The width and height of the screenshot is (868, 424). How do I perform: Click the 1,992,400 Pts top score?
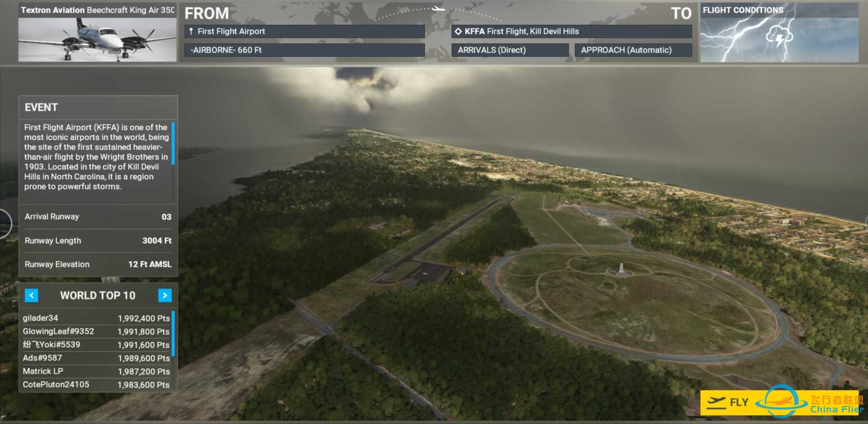[x=144, y=318]
